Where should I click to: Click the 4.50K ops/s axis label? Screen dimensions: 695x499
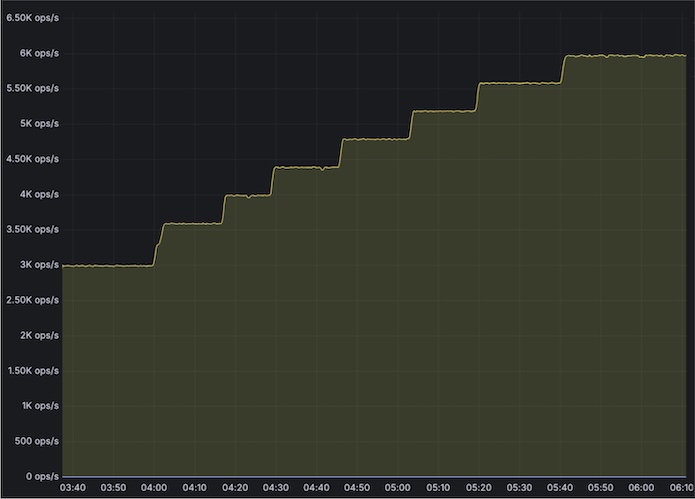(32, 159)
